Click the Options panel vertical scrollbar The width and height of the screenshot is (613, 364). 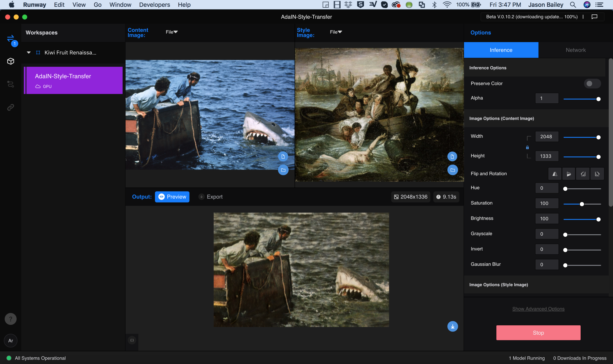point(611,133)
